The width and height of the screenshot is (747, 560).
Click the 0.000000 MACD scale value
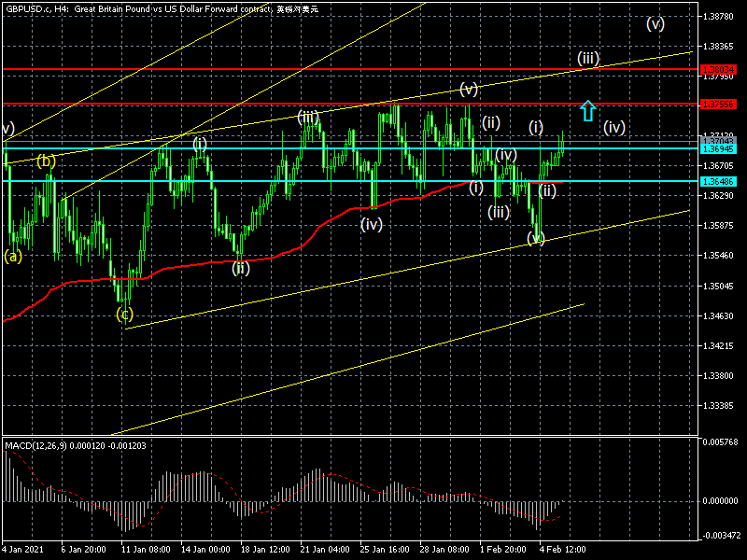click(x=721, y=501)
